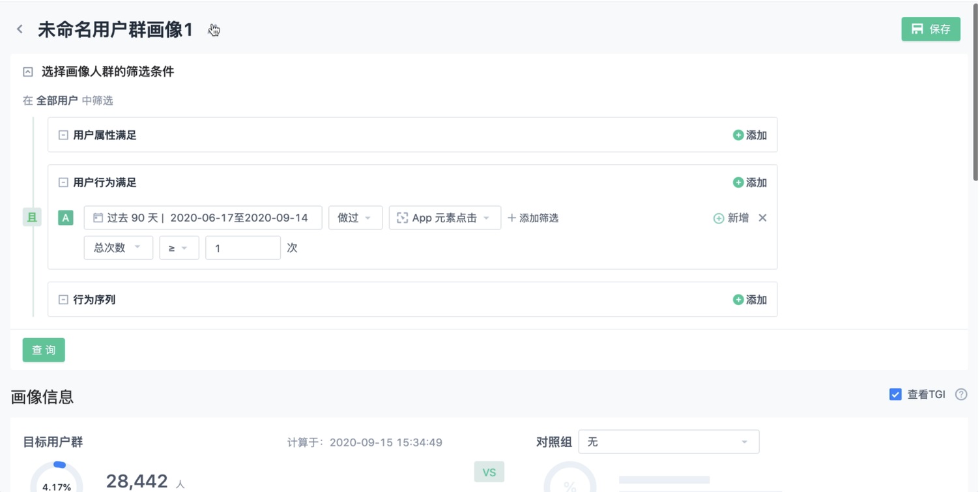Enable the 查看TGI checkbox
The image size is (980, 492).
(895, 394)
